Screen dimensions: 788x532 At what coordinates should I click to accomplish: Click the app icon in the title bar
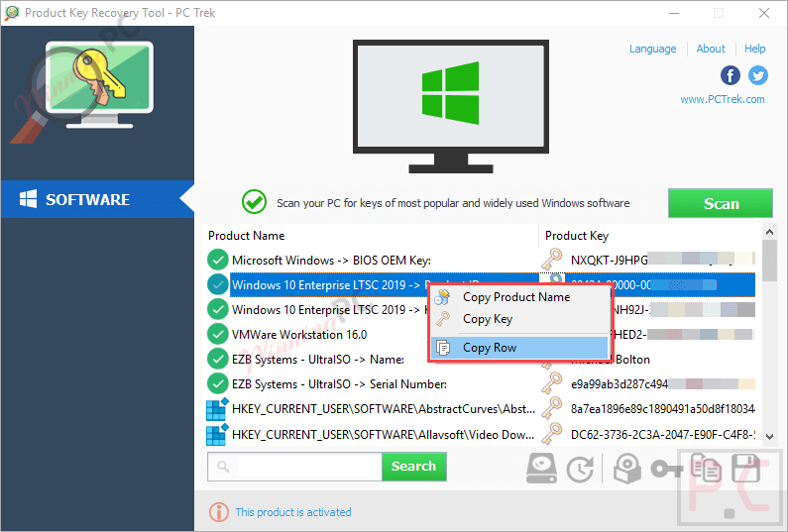(12, 13)
